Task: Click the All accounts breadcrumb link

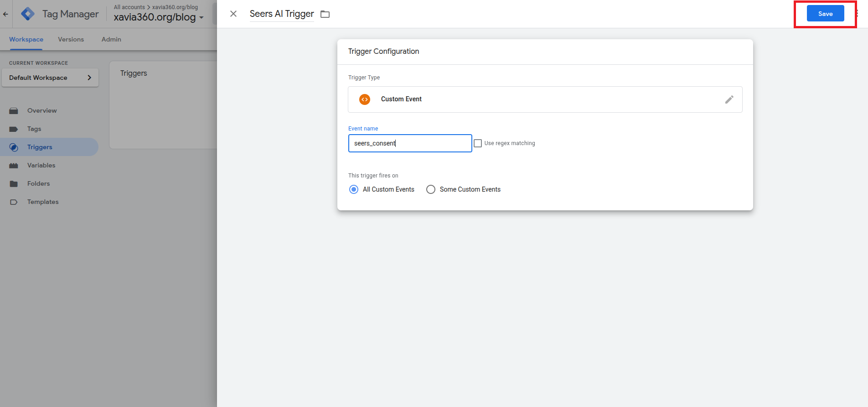Action: click(x=129, y=7)
